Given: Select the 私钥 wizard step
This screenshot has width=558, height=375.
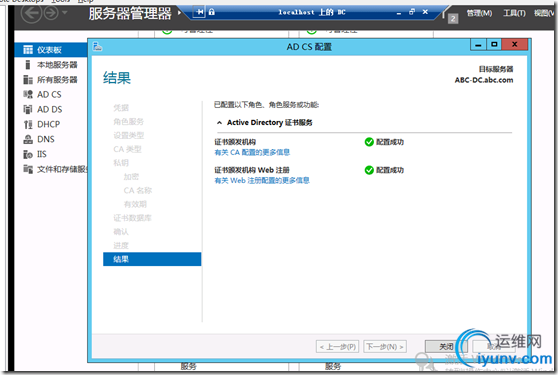Looking at the screenshot, I should pyautogui.click(x=121, y=163).
